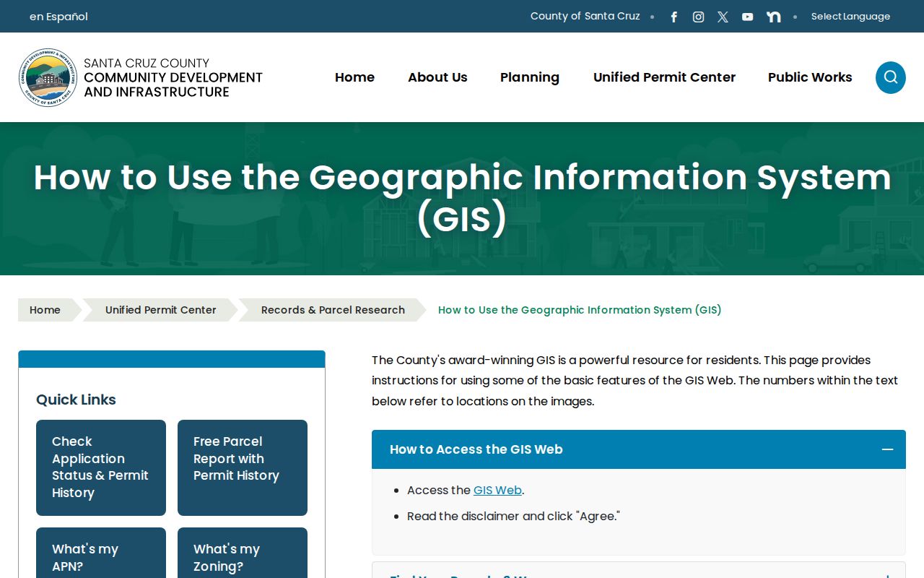Open the county Facebook page icon

coord(674,17)
